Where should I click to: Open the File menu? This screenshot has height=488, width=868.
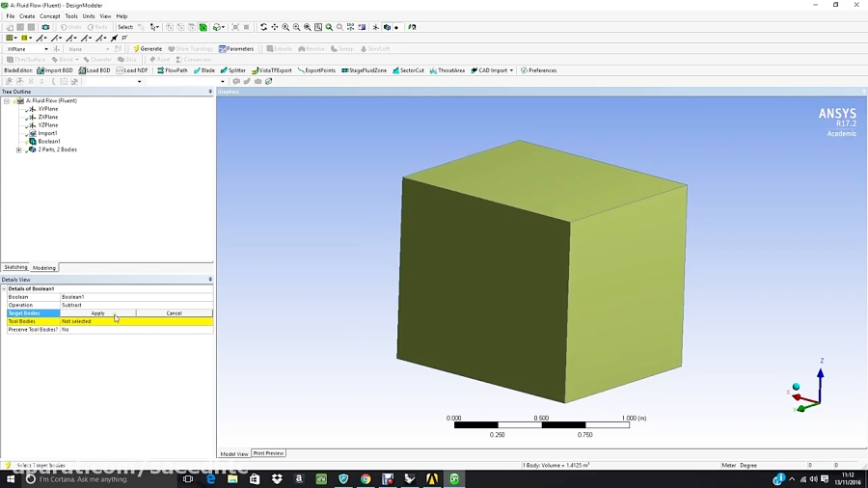click(x=10, y=16)
